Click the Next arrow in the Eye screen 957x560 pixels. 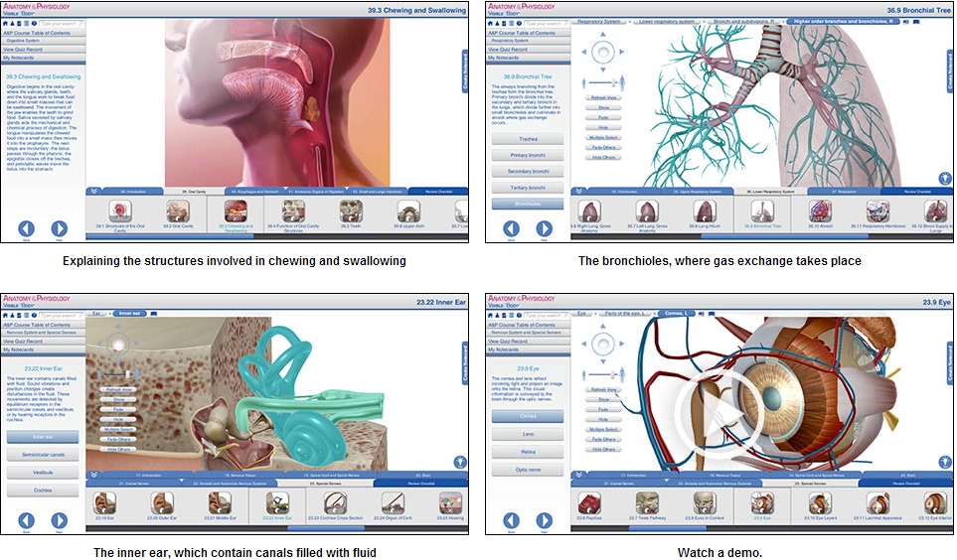tap(544, 520)
